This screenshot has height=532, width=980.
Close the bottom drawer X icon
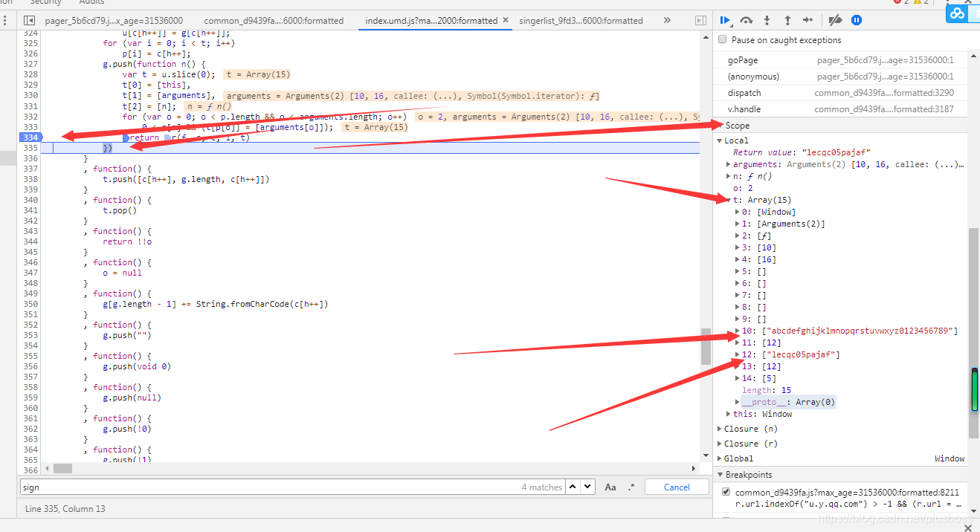point(968,528)
